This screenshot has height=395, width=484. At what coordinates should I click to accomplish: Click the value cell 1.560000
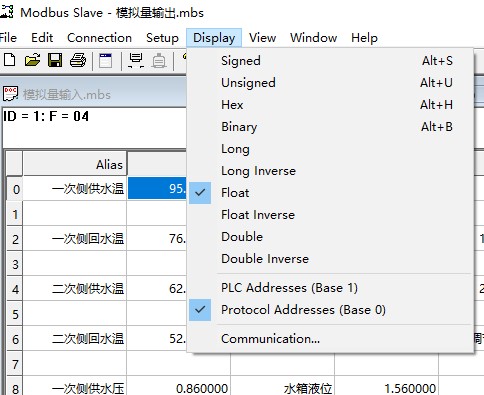(387, 387)
